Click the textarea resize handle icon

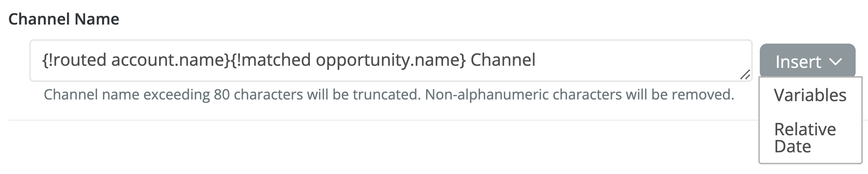pyautogui.click(x=745, y=75)
